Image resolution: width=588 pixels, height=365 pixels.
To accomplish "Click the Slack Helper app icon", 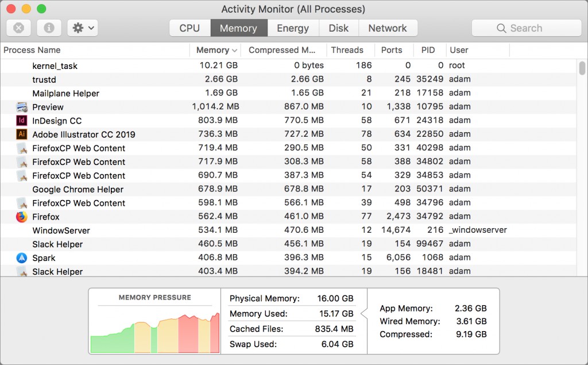I will [22, 271].
